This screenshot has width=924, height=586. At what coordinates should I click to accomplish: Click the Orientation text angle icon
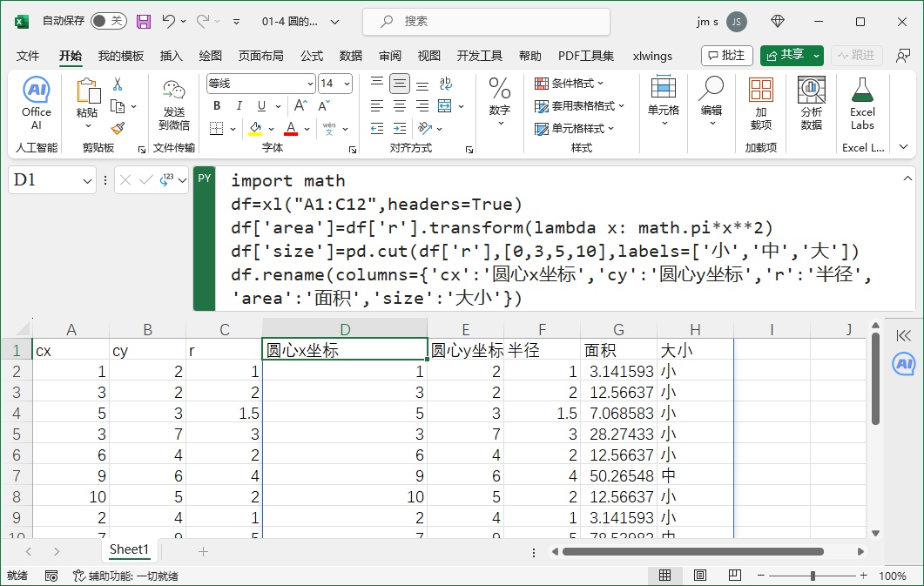coord(425,128)
